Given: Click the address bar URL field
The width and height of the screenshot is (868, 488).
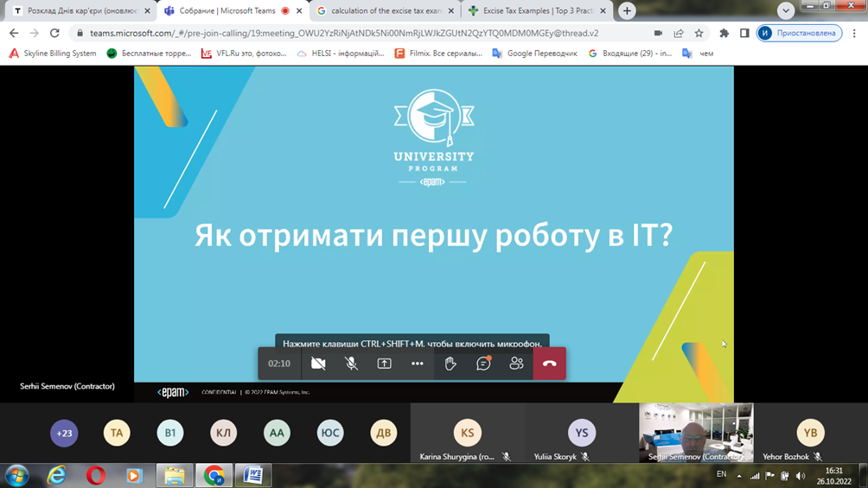Looking at the screenshot, I should [344, 33].
